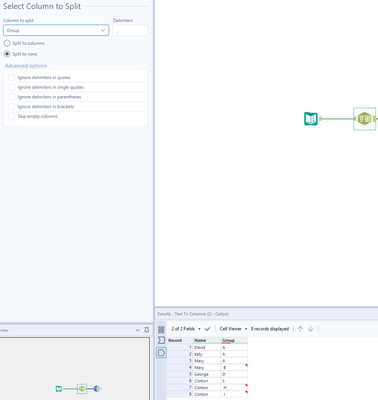378x400 pixels.
Task: Click Text To Columns node in Overview thumbnail
Action: pos(82,388)
